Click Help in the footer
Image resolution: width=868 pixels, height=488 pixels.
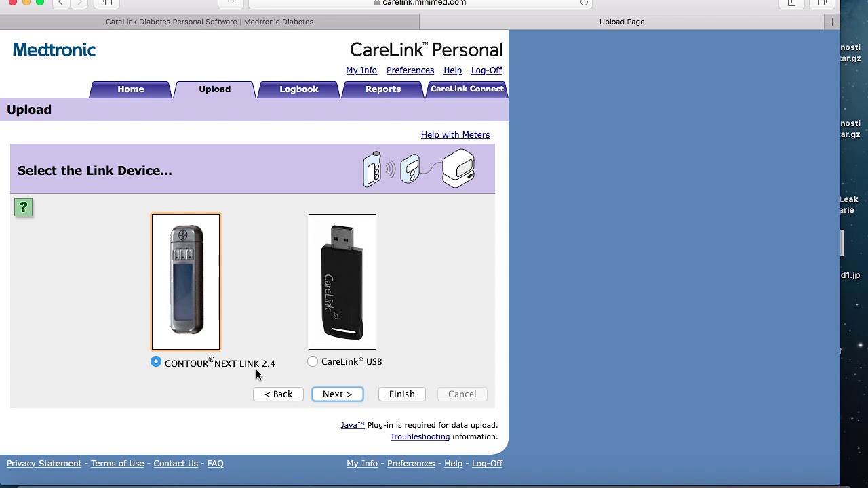tap(453, 464)
